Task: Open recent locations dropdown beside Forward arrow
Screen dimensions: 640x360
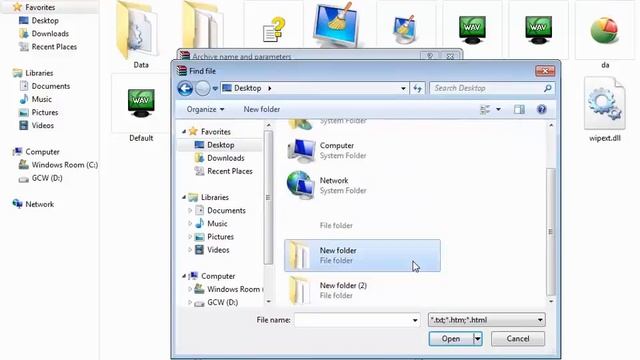Action: coord(215,89)
